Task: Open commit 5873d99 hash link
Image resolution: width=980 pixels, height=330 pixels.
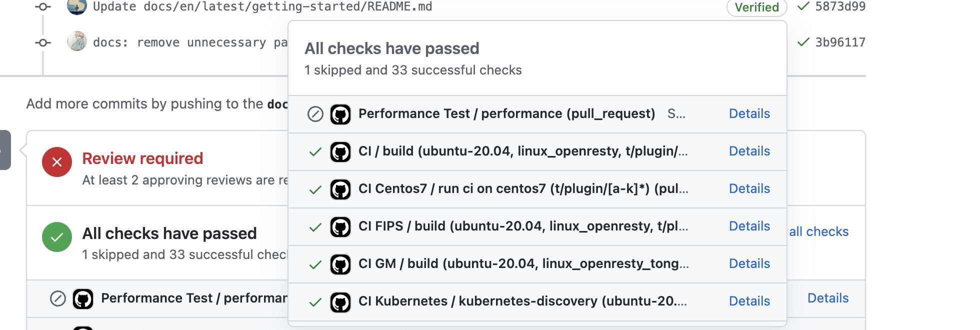Action: click(840, 6)
